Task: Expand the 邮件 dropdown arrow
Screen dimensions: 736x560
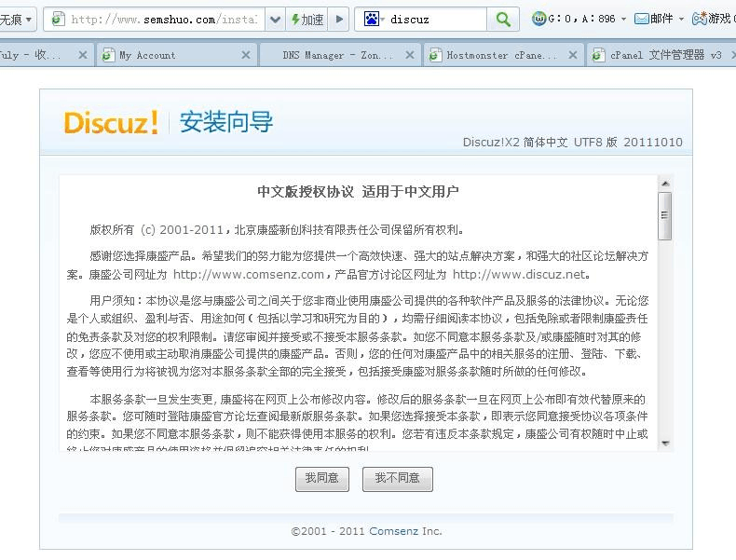Action: point(681,20)
